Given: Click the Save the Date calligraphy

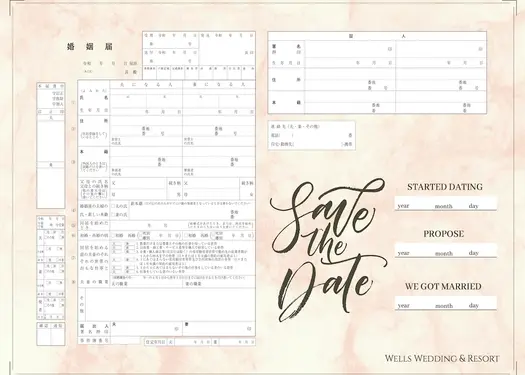Looking at the screenshot, I should tap(327, 250).
